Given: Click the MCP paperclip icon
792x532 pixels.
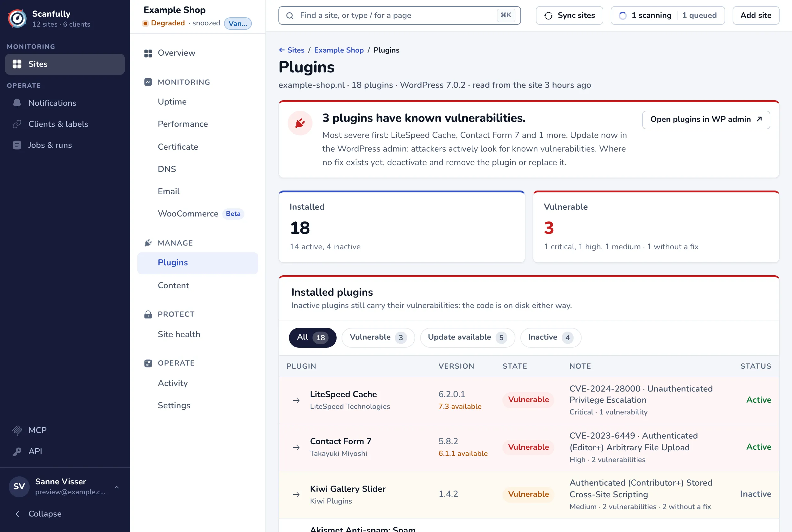Looking at the screenshot, I should (x=17, y=430).
